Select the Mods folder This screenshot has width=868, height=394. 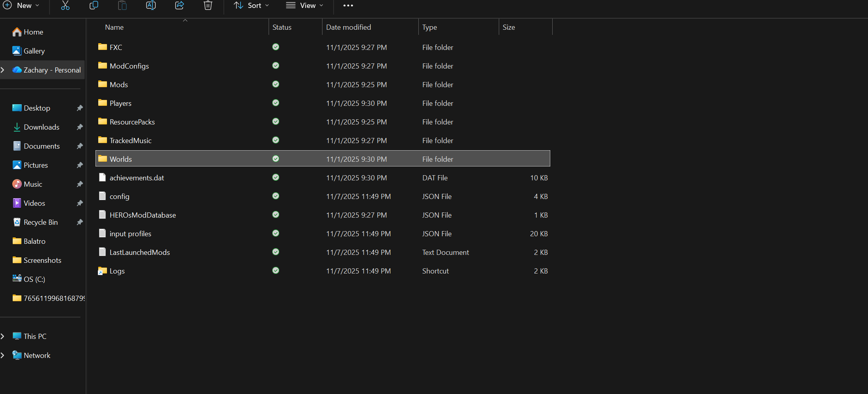click(x=323, y=85)
